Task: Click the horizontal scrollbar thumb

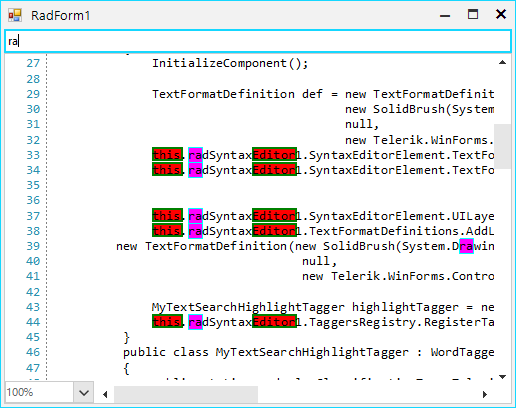Action: click(186, 394)
